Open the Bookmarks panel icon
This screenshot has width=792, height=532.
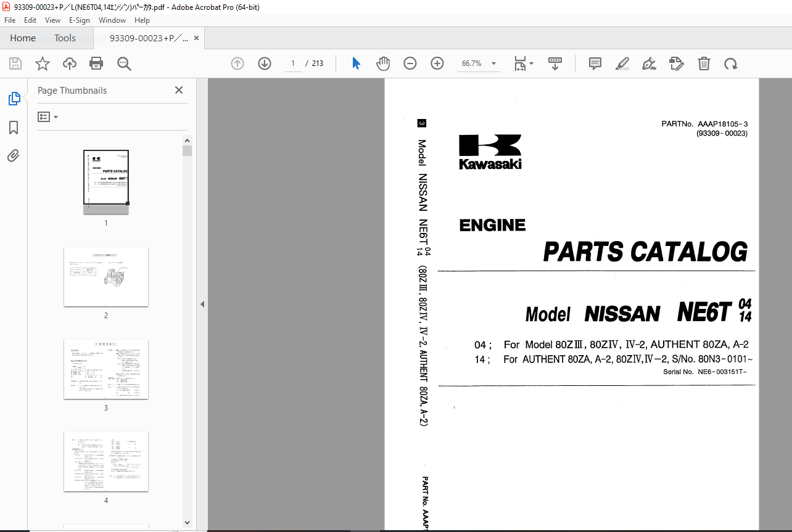14,128
